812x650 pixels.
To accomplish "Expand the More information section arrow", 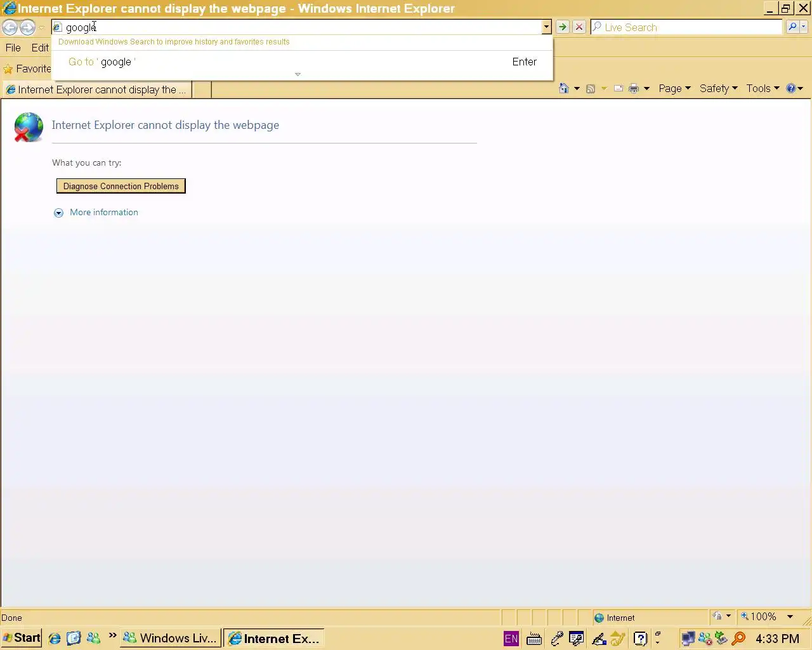I will [x=58, y=213].
